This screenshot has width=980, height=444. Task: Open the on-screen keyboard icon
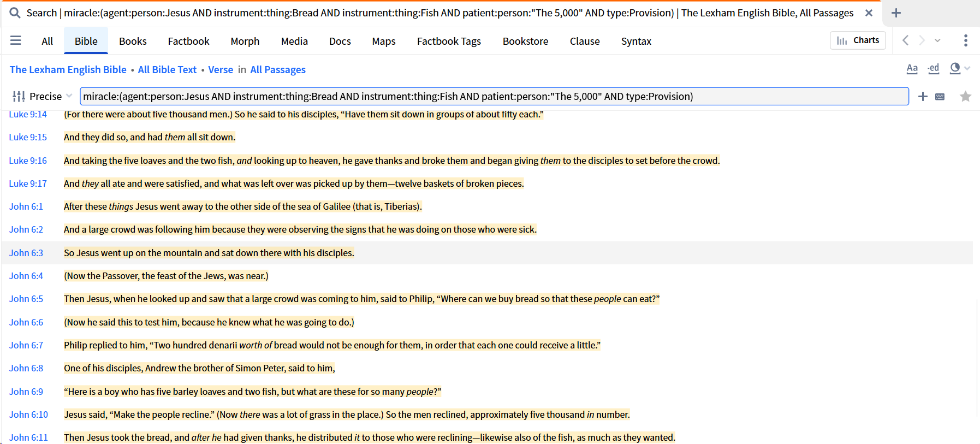(x=940, y=97)
